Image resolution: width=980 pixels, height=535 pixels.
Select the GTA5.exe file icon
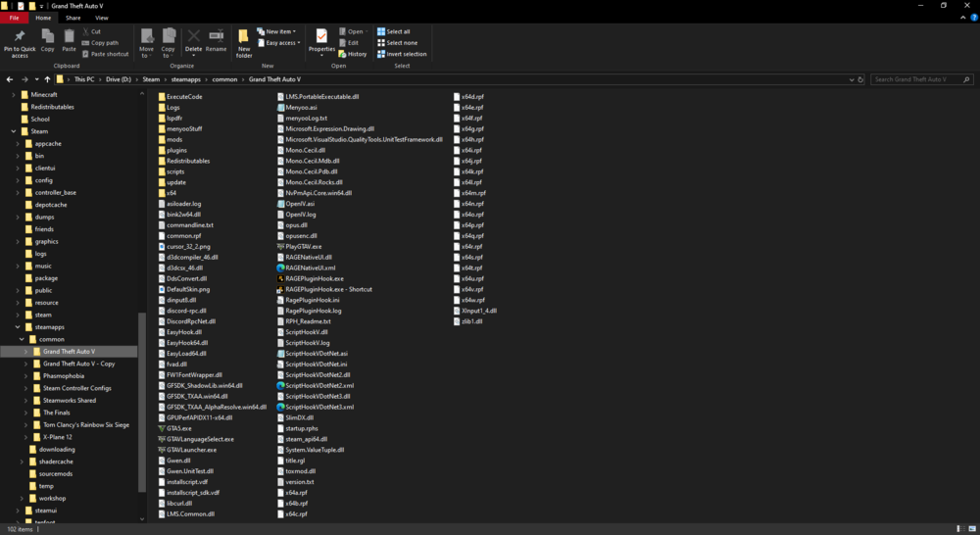tap(162, 429)
